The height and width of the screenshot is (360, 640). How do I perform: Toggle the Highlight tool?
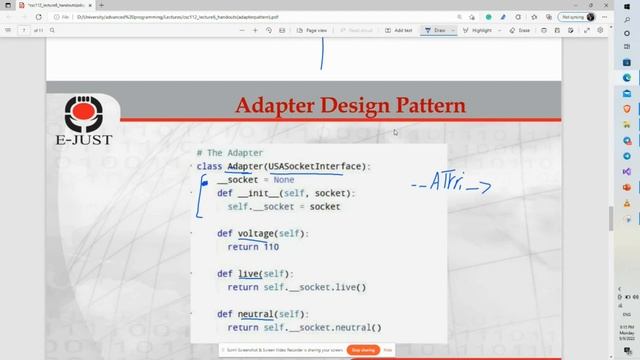[477, 30]
